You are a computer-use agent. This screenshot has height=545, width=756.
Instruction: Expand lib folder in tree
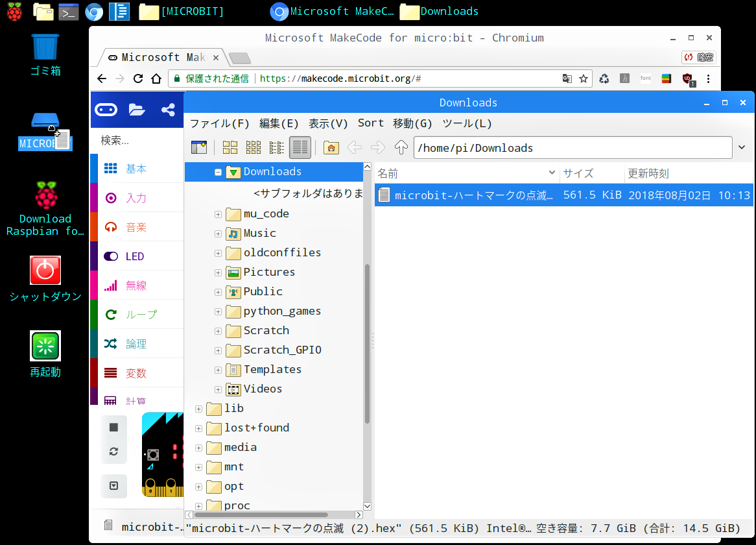[x=198, y=409]
